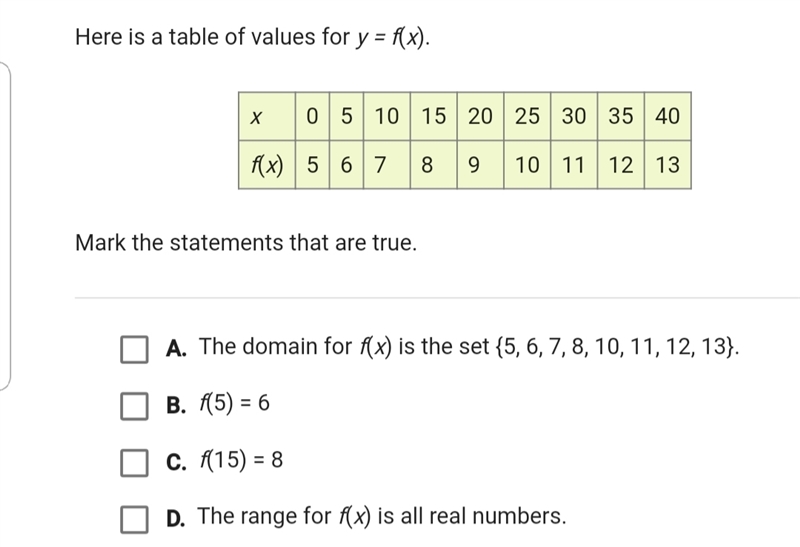Click the x value 25 cell in the table

pos(527,116)
